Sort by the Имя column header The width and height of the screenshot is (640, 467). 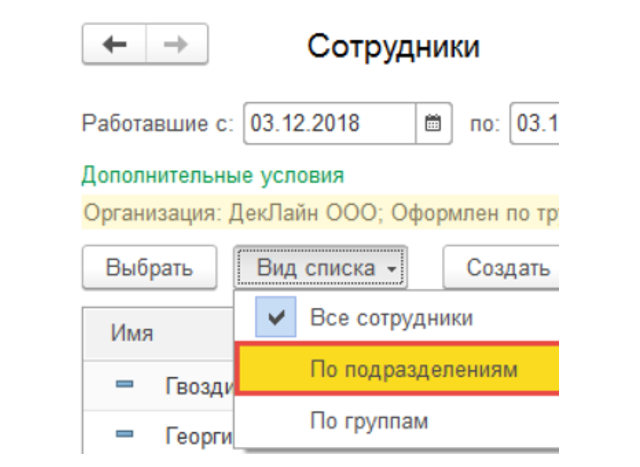tap(132, 333)
